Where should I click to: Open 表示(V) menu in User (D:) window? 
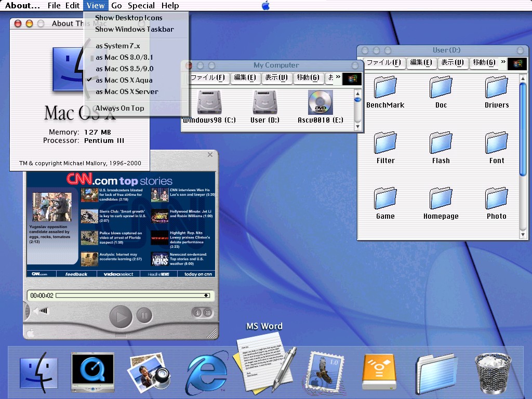(x=453, y=63)
